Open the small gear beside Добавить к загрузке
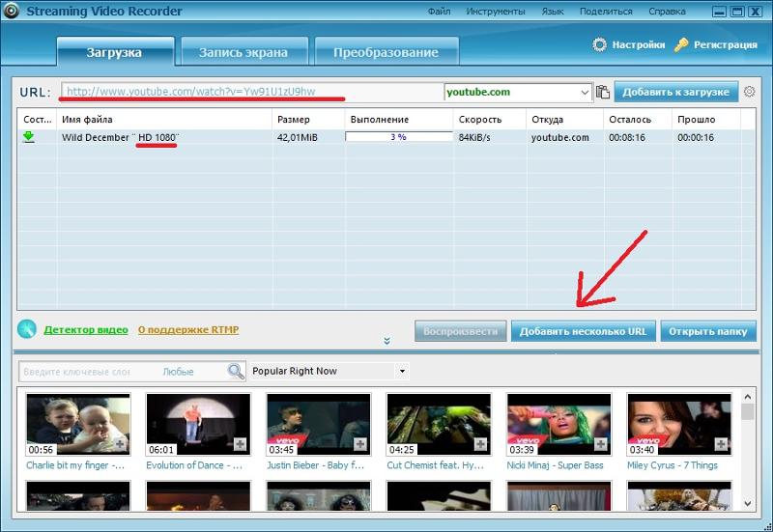 point(750,92)
